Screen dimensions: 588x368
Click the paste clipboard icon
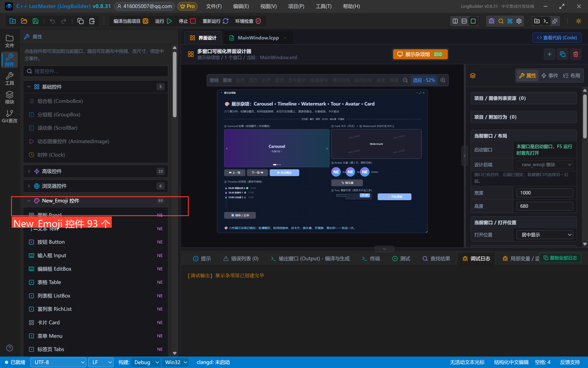(92, 21)
